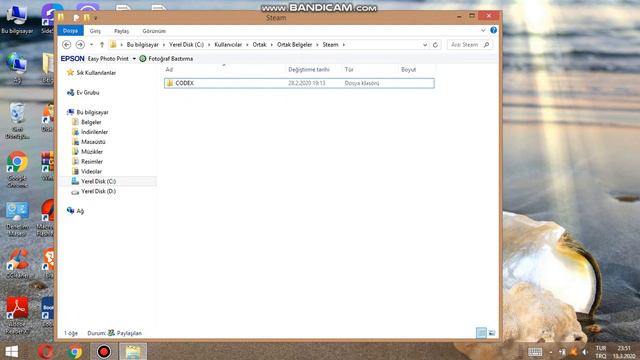This screenshot has width=640, height=360.
Task: Sort by the Boyut column header
Action: coord(408,70)
